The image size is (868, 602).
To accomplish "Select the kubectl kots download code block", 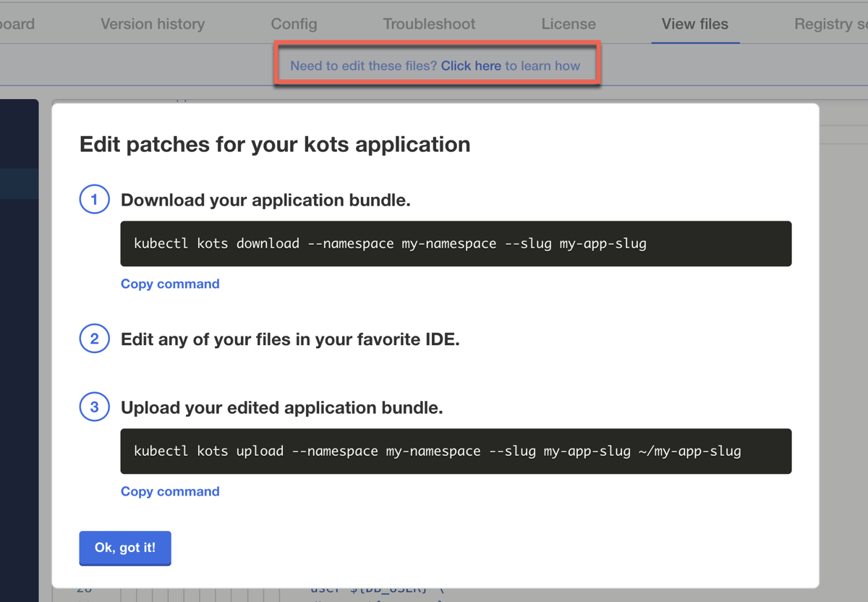I will (456, 244).
